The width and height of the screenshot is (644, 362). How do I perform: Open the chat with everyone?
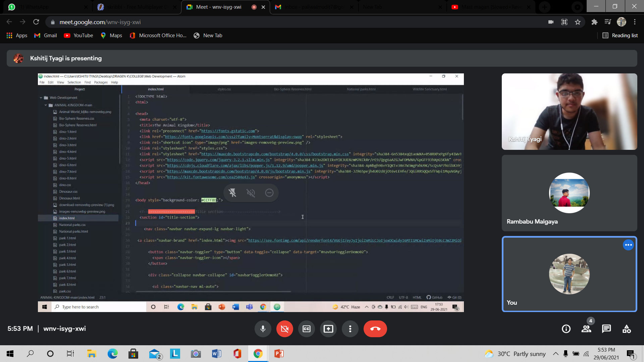[x=606, y=329]
